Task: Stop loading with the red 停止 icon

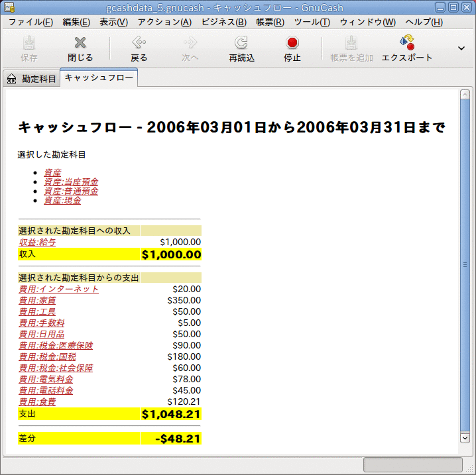Action: pyautogui.click(x=292, y=43)
